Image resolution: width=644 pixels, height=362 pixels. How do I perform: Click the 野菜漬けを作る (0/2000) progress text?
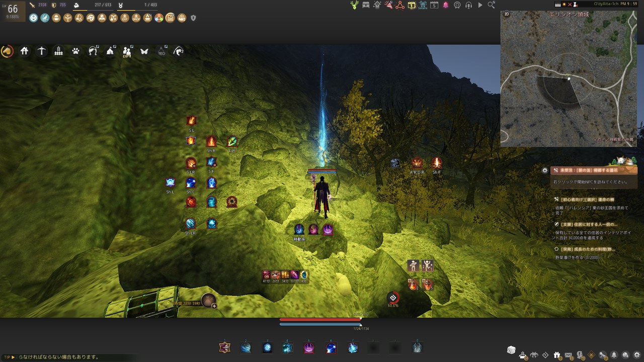tap(577, 257)
